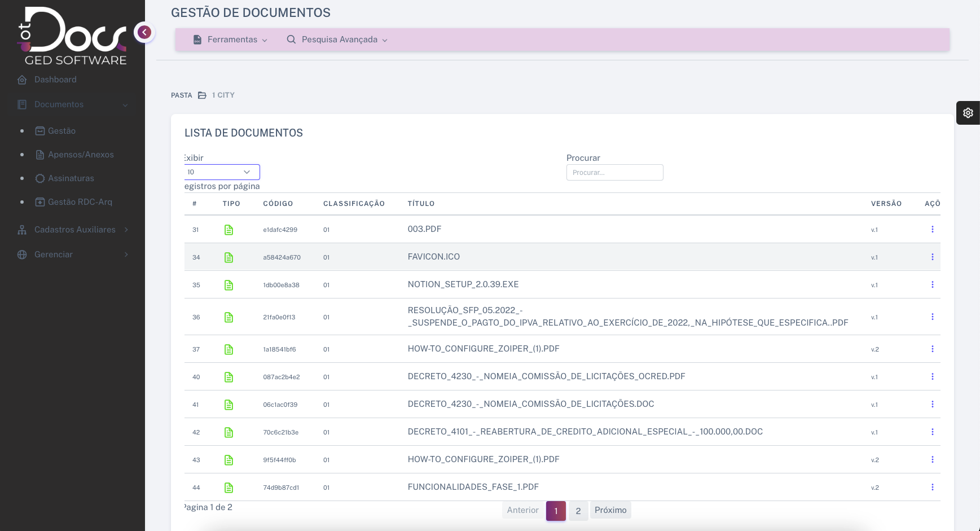Image resolution: width=980 pixels, height=531 pixels.
Task: Expand the Ferramentas dropdown
Action: [231, 40]
